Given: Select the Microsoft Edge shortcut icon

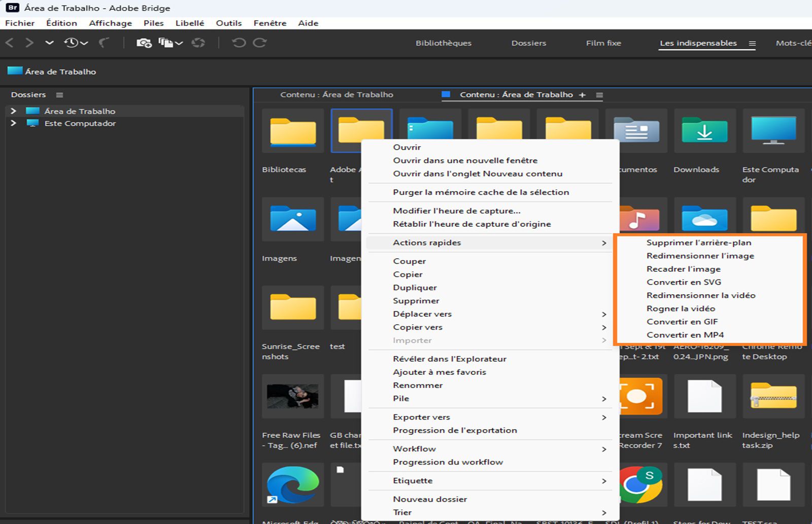Looking at the screenshot, I should (x=293, y=484).
